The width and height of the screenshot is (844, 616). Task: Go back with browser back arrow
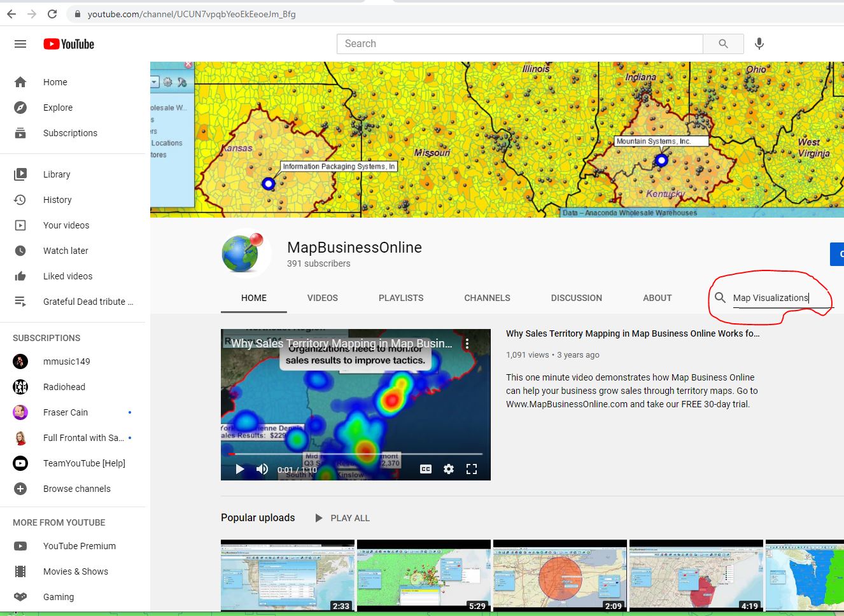[x=11, y=13]
